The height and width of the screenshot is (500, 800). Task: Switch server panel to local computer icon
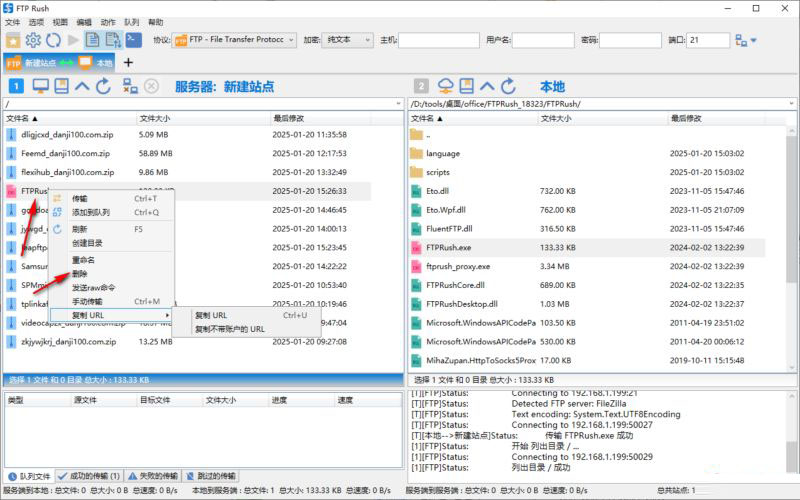(x=40, y=86)
